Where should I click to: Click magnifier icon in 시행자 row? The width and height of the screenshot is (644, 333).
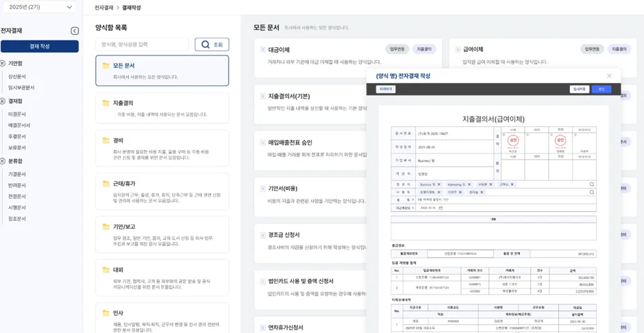coord(592,192)
